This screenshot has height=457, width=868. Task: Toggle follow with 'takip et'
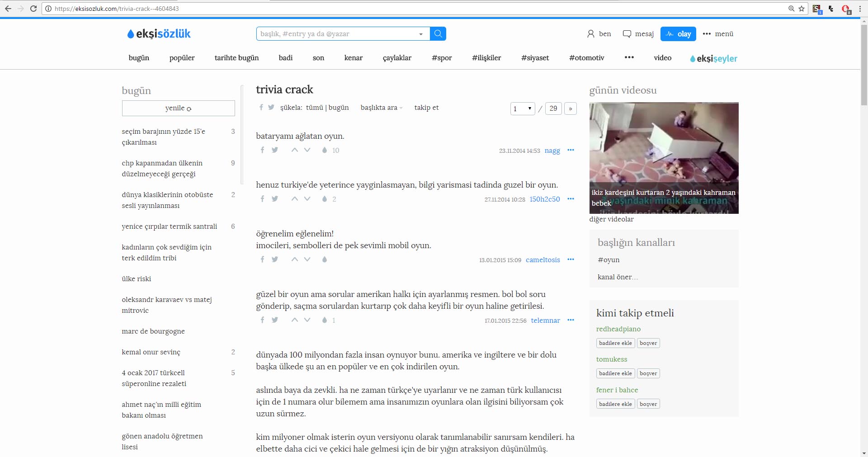[x=426, y=108]
